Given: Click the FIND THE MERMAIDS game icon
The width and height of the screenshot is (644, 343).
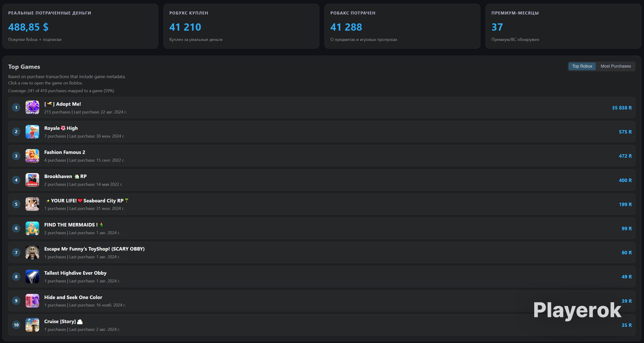Looking at the screenshot, I should [32, 228].
